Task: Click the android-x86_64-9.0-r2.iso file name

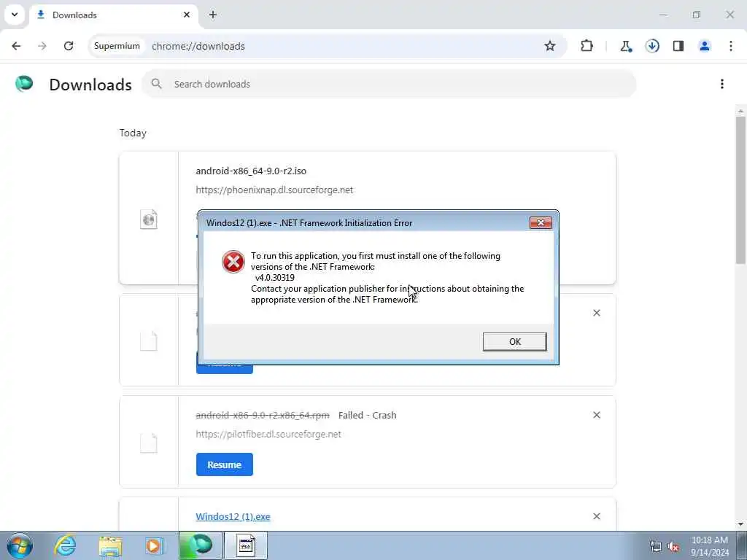Action: click(x=251, y=171)
